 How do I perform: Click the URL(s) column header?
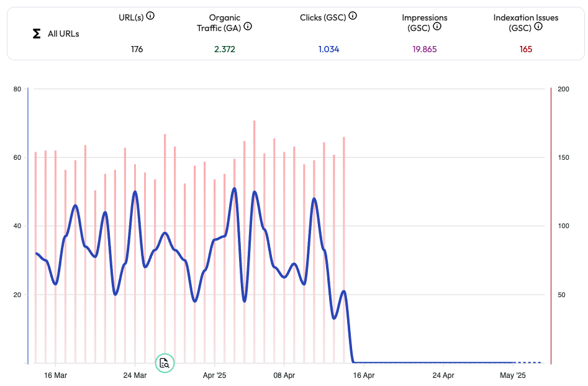pyautogui.click(x=131, y=17)
